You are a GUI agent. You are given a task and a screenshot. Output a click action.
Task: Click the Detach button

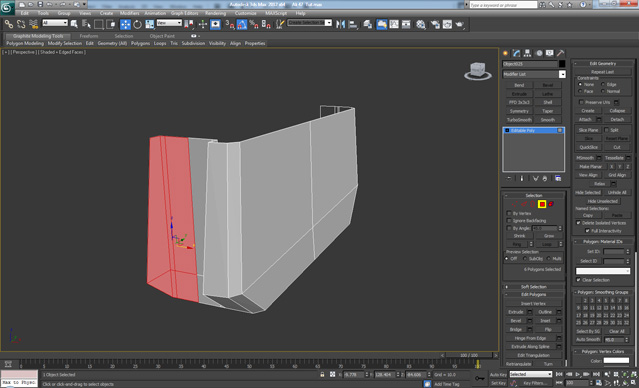pyautogui.click(x=617, y=119)
